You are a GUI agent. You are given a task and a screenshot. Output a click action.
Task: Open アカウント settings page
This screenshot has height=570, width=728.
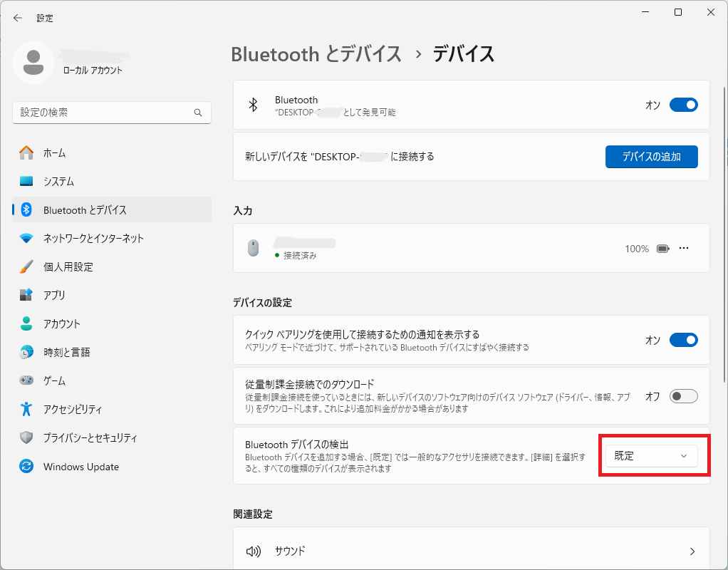click(x=112, y=323)
